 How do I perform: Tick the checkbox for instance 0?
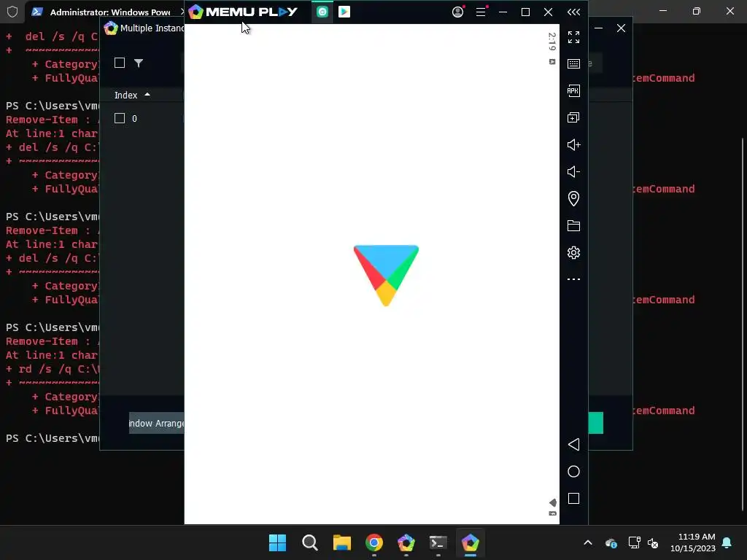tap(120, 118)
